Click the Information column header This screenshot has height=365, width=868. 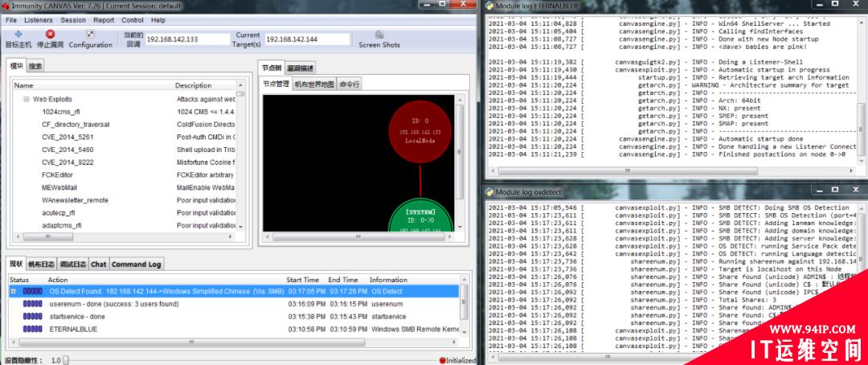point(389,280)
